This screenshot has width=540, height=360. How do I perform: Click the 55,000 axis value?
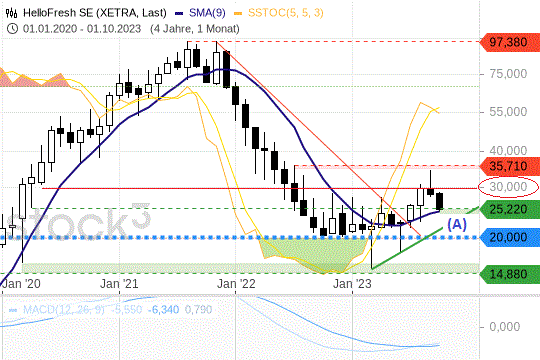click(x=508, y=112)
